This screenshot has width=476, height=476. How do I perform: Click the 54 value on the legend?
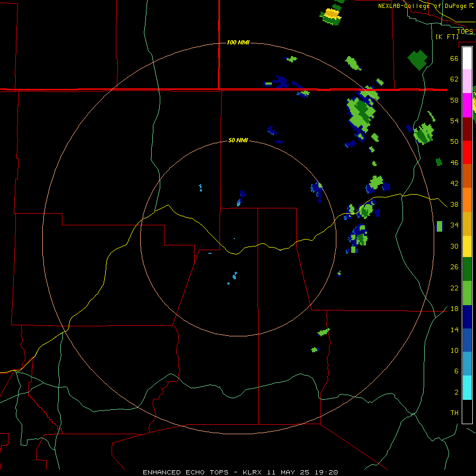[x=454, y=121]
